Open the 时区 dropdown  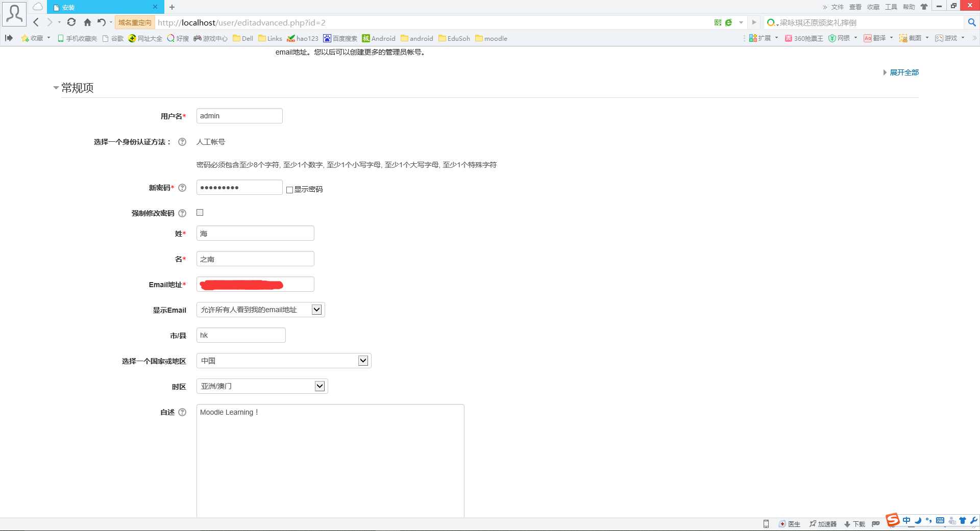tap(262, 386)
